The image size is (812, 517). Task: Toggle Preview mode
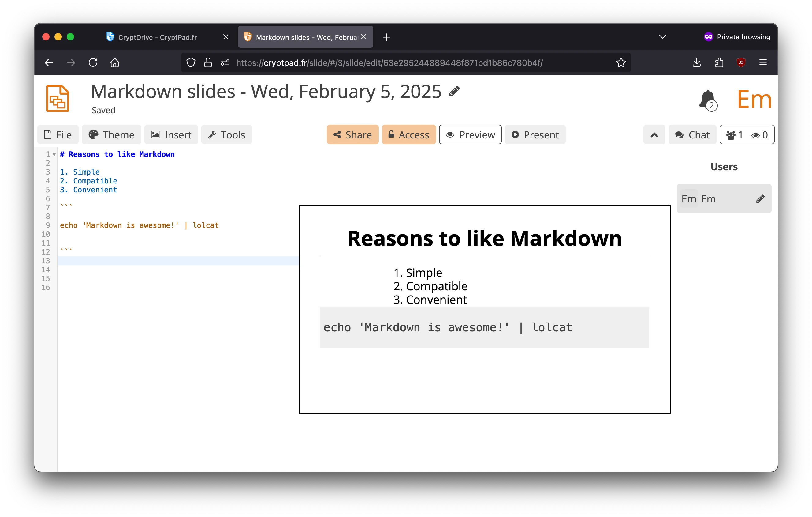point(470,134)
